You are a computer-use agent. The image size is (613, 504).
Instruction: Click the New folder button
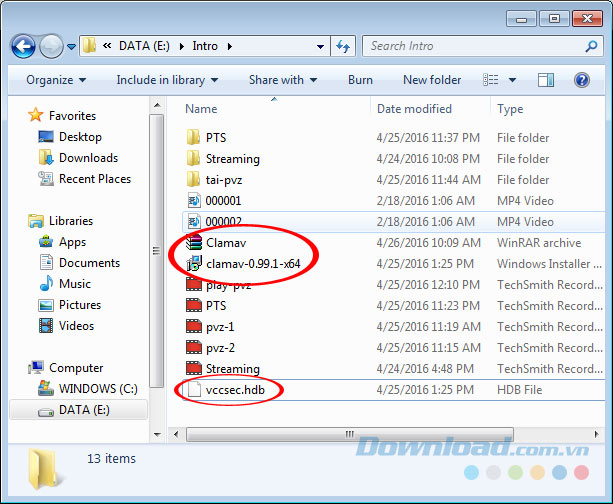432,80
